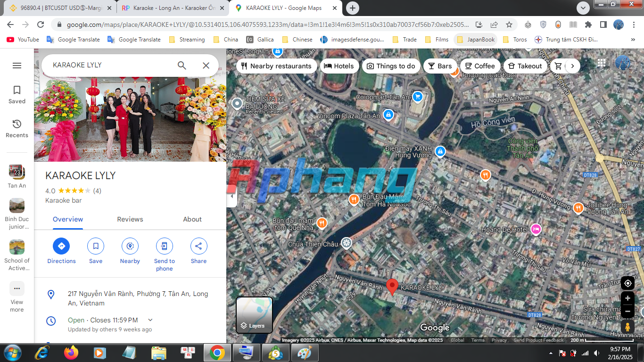Select the Hoàng De Hotel pin
The width and height of the screenshot is (644, 362).
coord(536,230)
